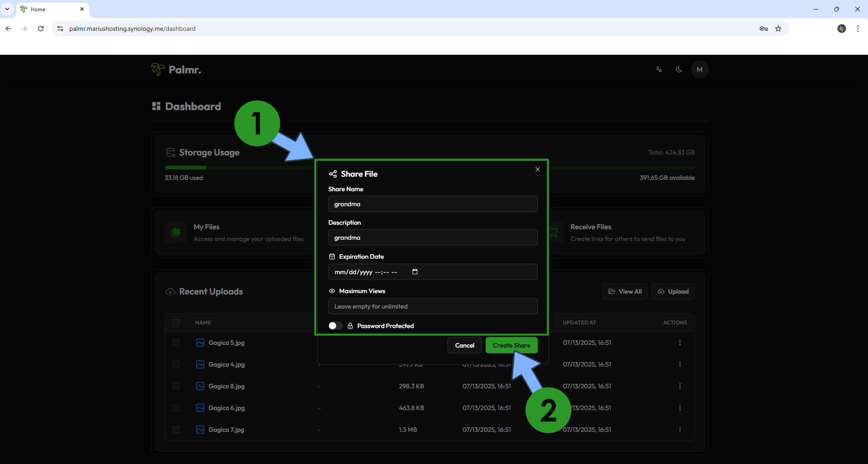The height and width of the screenshot is (464, 868).
Task: Open actions menu for Gagica 8.jpg
Action: pyautogui.click(x=680, y=386)
